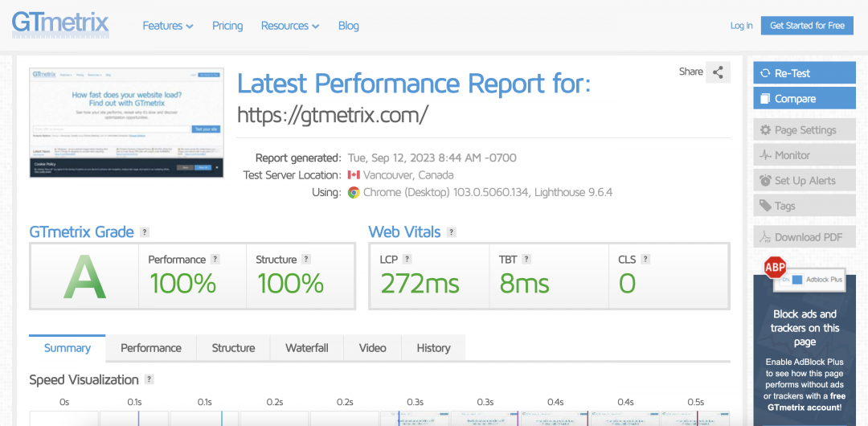868x426 pixels.
Task: Click help icon beside TBT
Action: (526, 260)
